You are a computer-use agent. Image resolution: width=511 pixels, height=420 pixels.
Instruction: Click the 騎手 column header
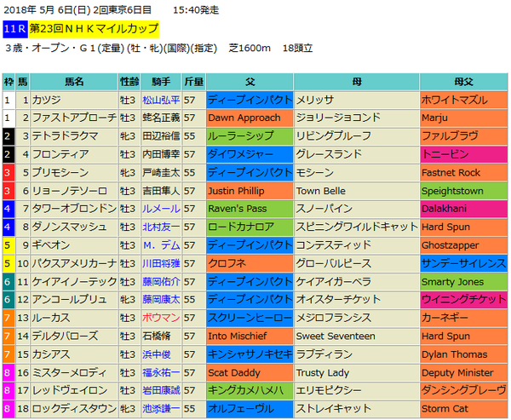[x=161, y=82]
